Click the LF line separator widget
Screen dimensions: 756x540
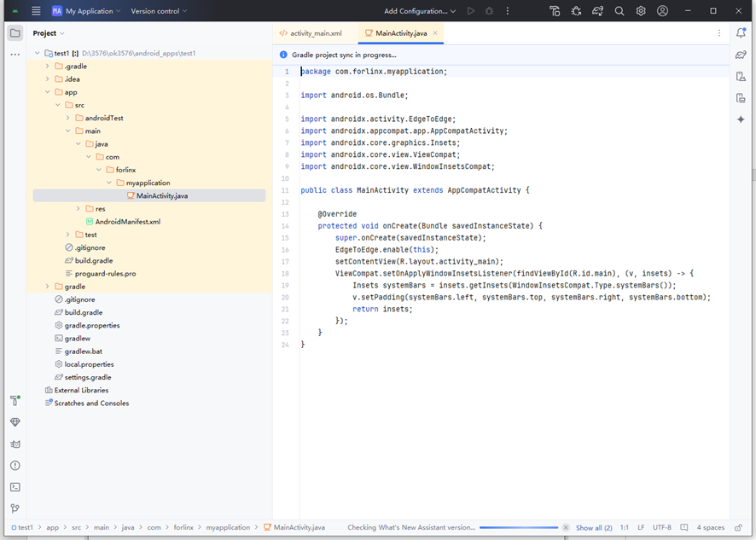click(x=641, y=527)
